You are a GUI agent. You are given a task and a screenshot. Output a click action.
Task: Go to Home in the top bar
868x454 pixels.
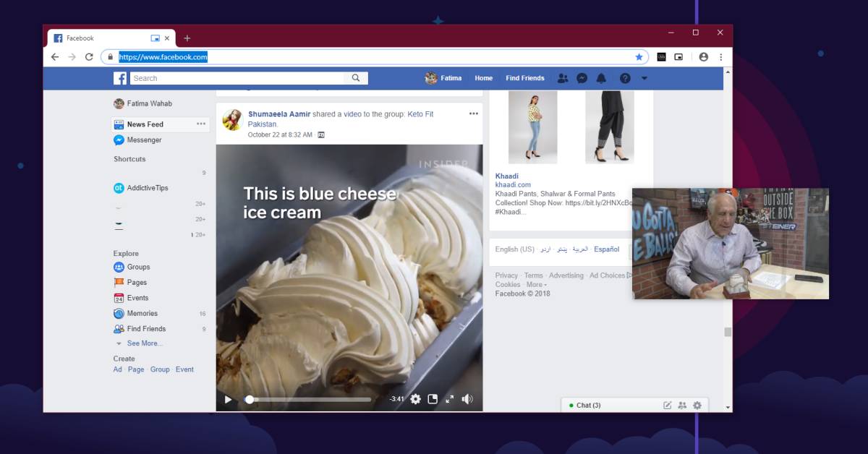point(484,78)
